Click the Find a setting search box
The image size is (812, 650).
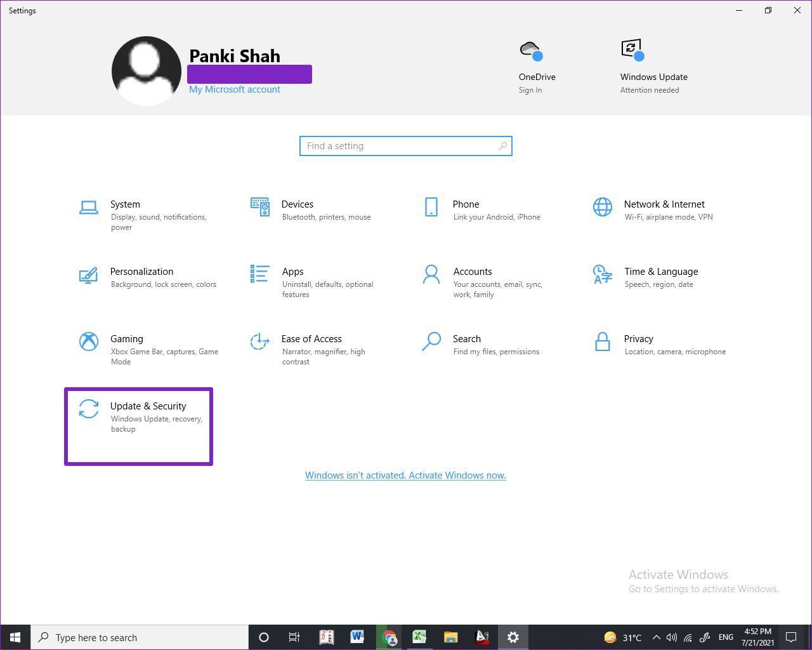405,146
